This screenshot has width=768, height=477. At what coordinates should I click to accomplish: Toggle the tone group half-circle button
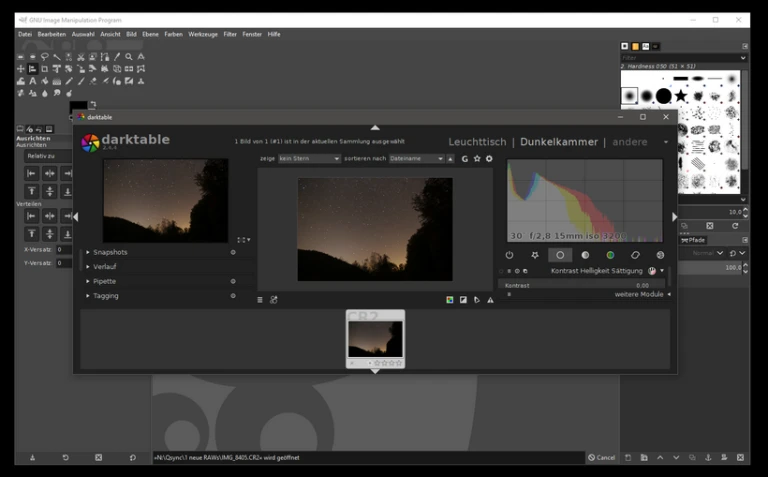click(585, 255)
